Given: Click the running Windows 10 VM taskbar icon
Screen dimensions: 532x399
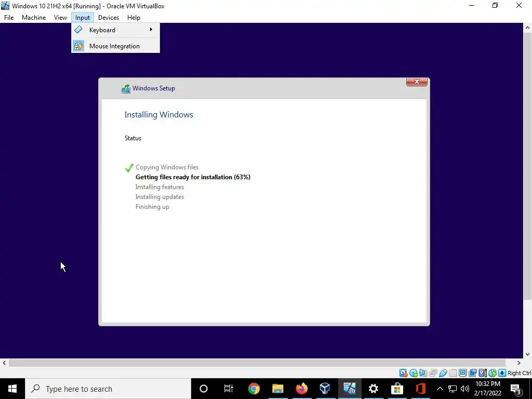Looking at the screenshot, I should [350, 389].
